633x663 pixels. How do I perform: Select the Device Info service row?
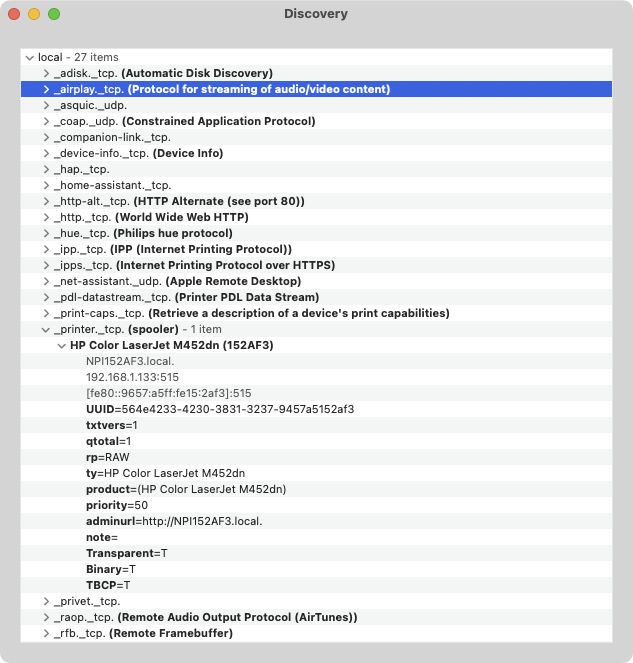point(316,153)
